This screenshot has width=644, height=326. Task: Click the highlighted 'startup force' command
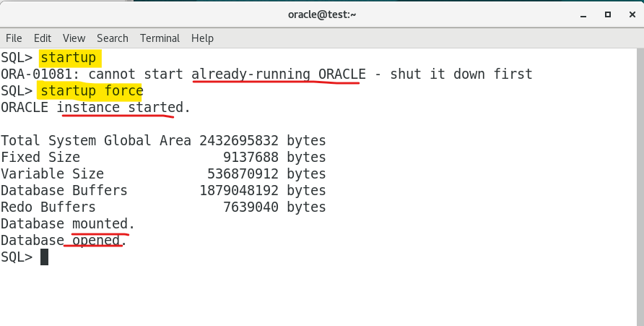click(92, 91)
